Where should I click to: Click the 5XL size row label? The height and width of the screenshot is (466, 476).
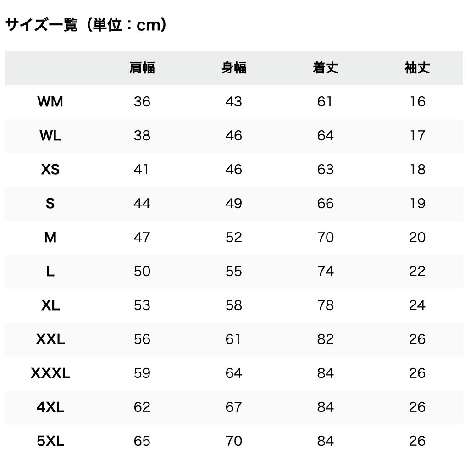(x=50, y=441)
